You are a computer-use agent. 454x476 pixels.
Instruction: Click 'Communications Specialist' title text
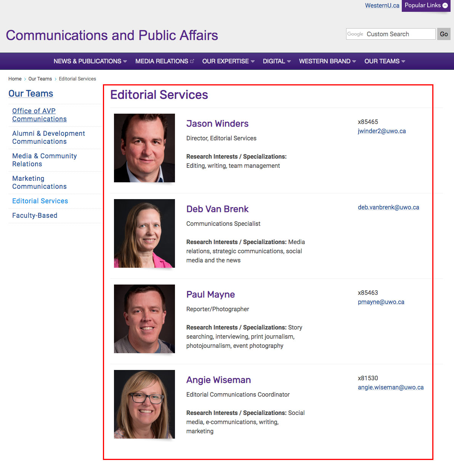(223, 224)
